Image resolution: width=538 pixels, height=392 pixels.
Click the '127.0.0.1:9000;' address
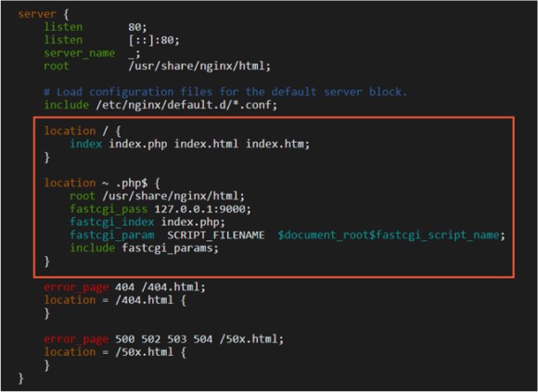(203, 209)
